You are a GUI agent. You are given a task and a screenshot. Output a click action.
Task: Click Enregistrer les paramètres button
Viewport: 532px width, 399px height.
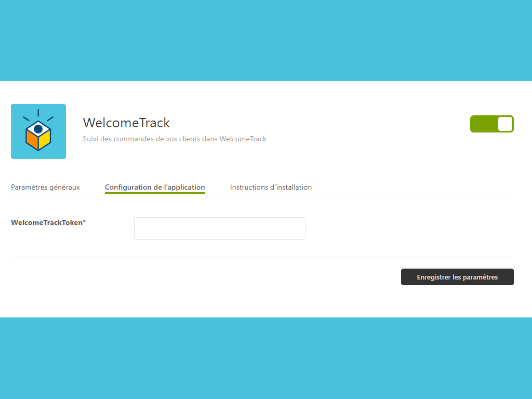pos(457,277)
